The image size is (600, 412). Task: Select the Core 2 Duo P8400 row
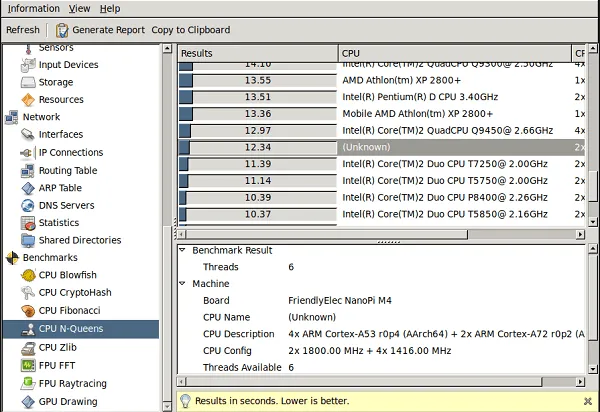tap(382, 198)
